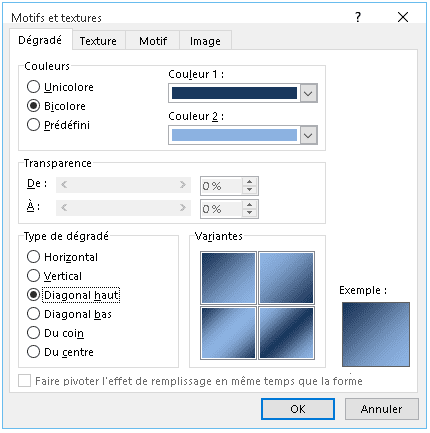Choose Horizontal gradient type
The width and height of the screenshot is (430, 433).
coord(33,257)
